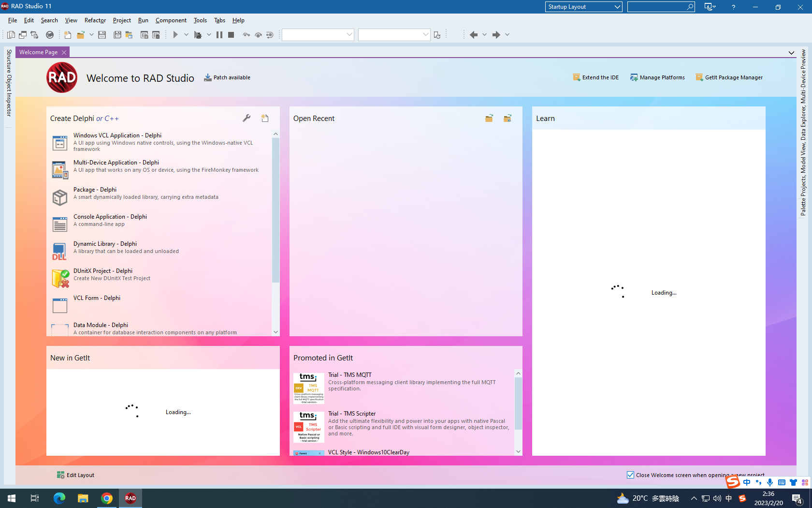
Task: Open the first empty toolbar combo box
Action: 318,35
